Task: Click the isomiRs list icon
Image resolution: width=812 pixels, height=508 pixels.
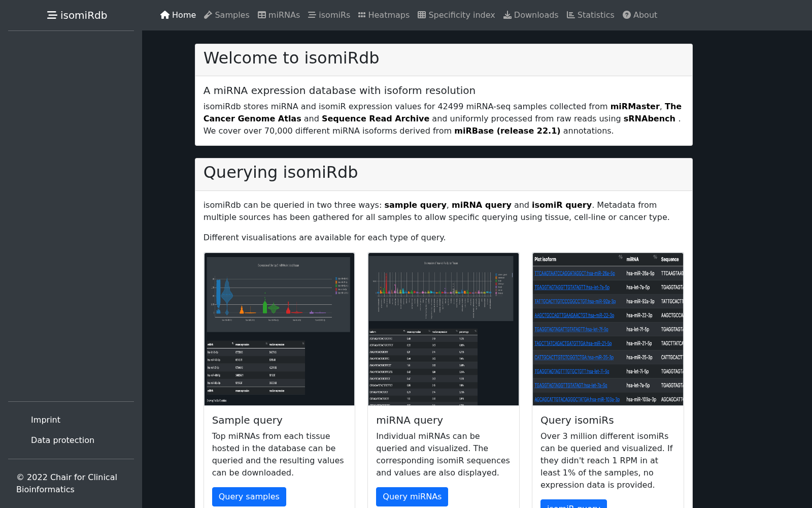Action: 312,15
